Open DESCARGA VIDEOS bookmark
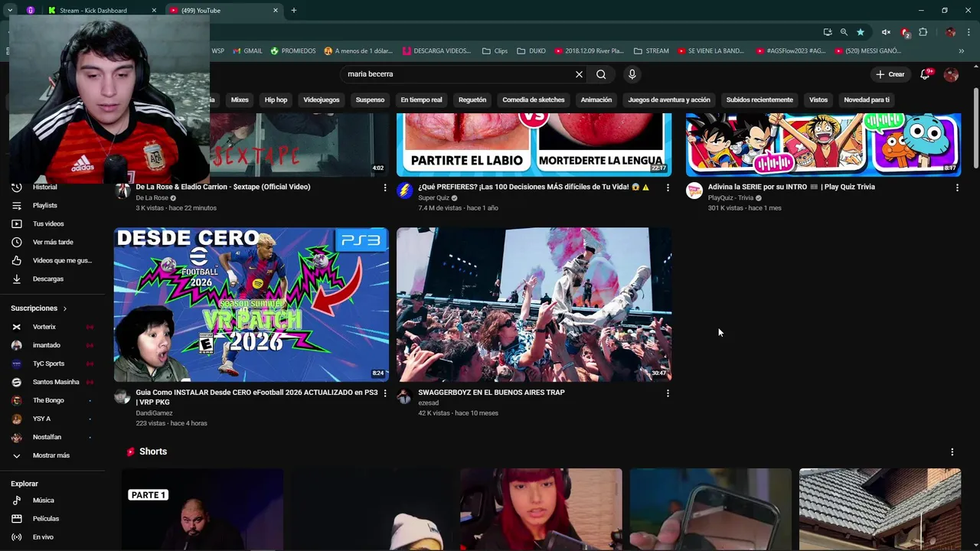This screenshot has height=551, width=980. pos(436,51)
